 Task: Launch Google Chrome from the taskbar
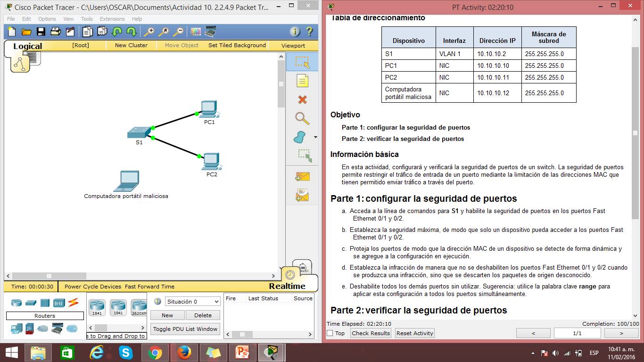point(155,352)
